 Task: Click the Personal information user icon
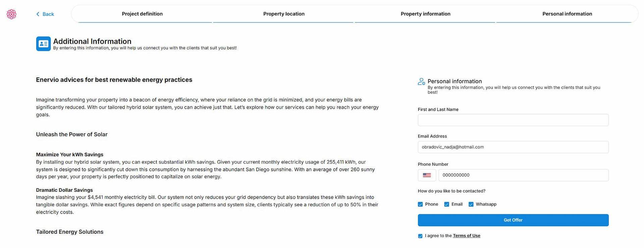tap(421, 81)
